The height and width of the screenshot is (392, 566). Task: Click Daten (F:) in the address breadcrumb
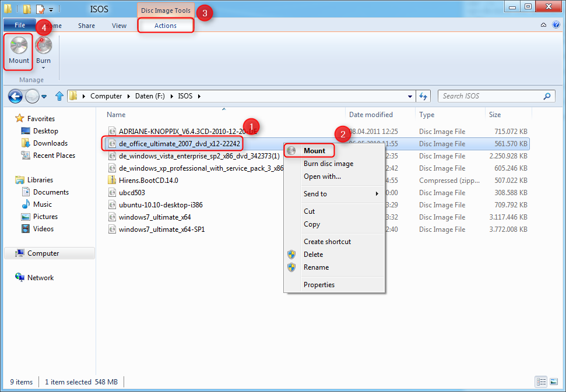pyautogui.click(x=150, y=96)
